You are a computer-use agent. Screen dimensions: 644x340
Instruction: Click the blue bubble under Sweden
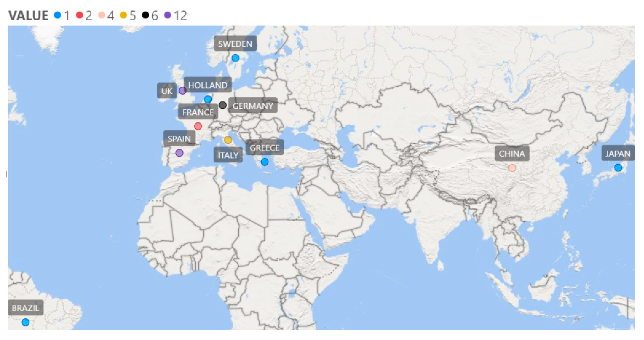point(235,58)
